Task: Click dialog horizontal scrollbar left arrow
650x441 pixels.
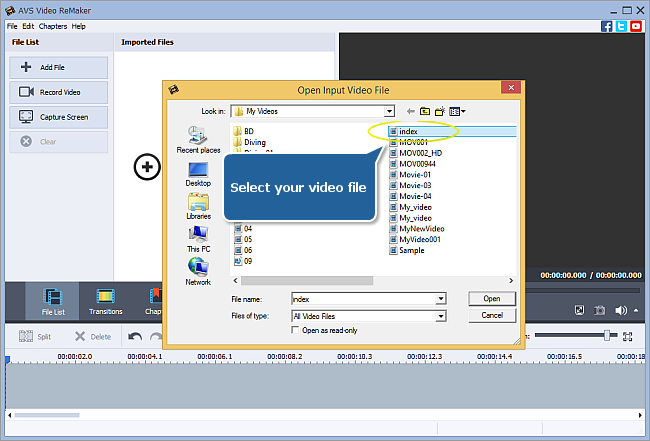Action: (235, 281)
